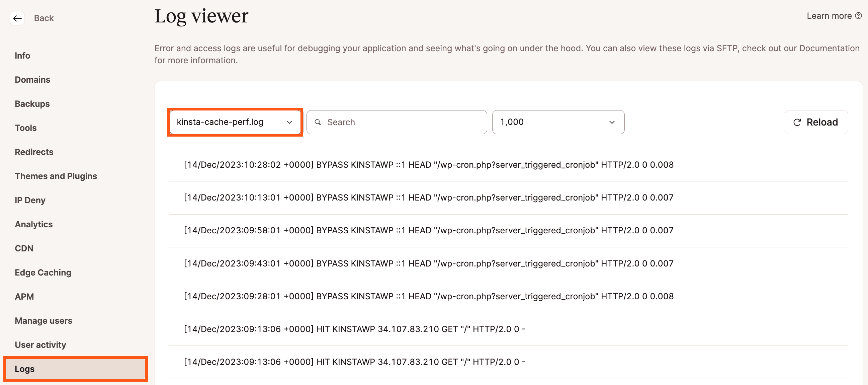Click the Search magnifier icon
Screen dimensions: 868x385
[x=318, y=123]
